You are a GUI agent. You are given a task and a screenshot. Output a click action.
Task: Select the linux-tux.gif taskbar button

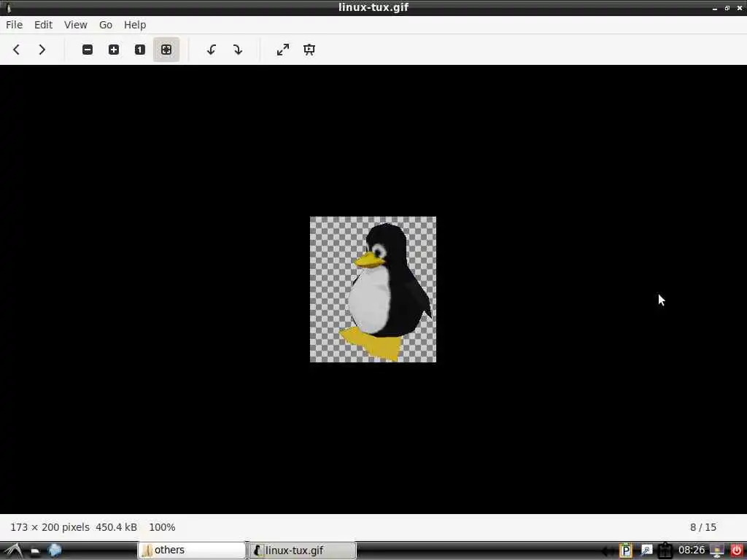coord(302,550)
